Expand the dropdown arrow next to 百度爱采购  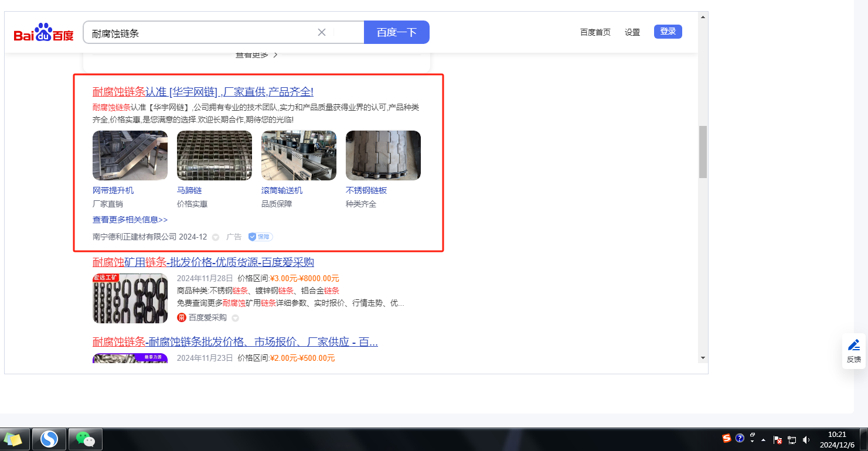(235, 318)
